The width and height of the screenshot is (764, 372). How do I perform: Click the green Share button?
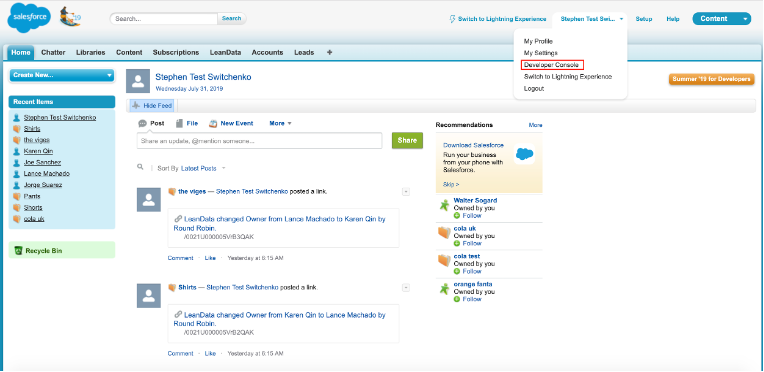click(x=407, y=140)
